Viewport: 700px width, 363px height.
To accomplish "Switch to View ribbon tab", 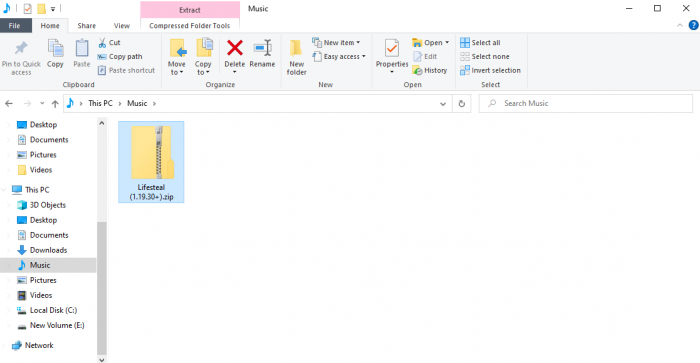I will coord(121,26).
